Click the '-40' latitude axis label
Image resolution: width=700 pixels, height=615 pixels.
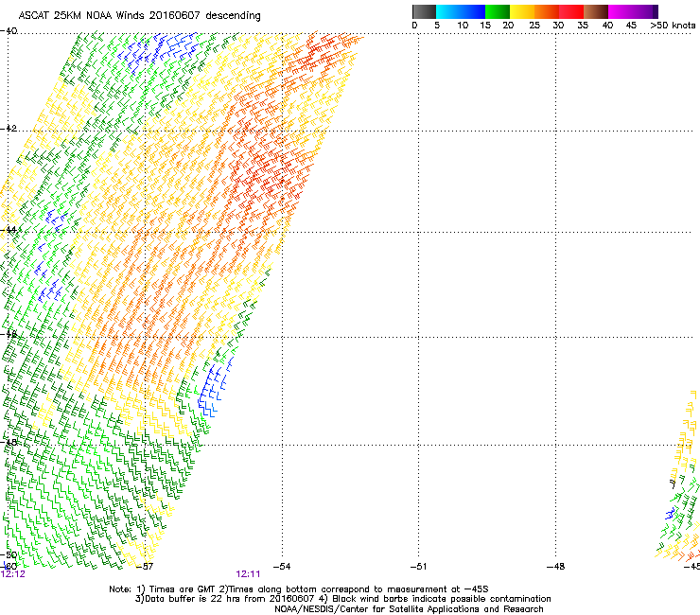(9, 31)
